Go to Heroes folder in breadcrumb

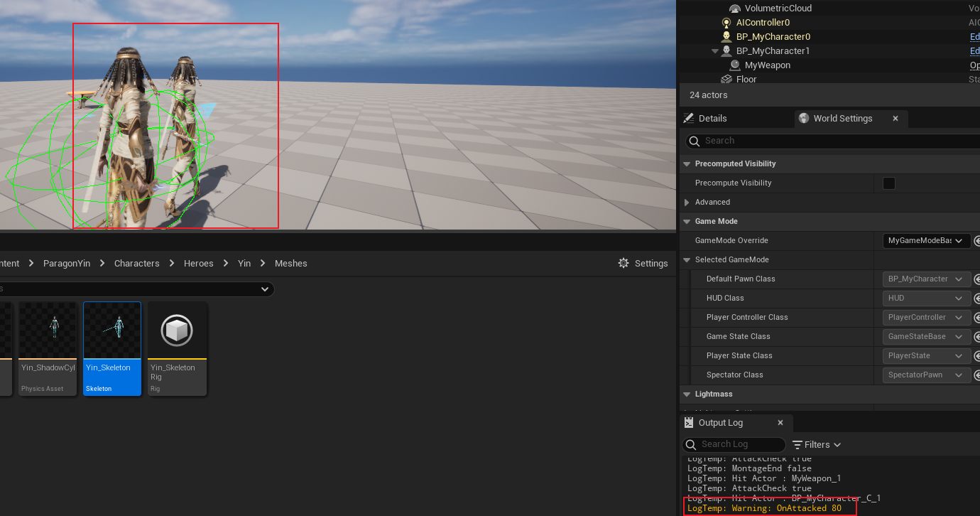[x=199, y=263]
